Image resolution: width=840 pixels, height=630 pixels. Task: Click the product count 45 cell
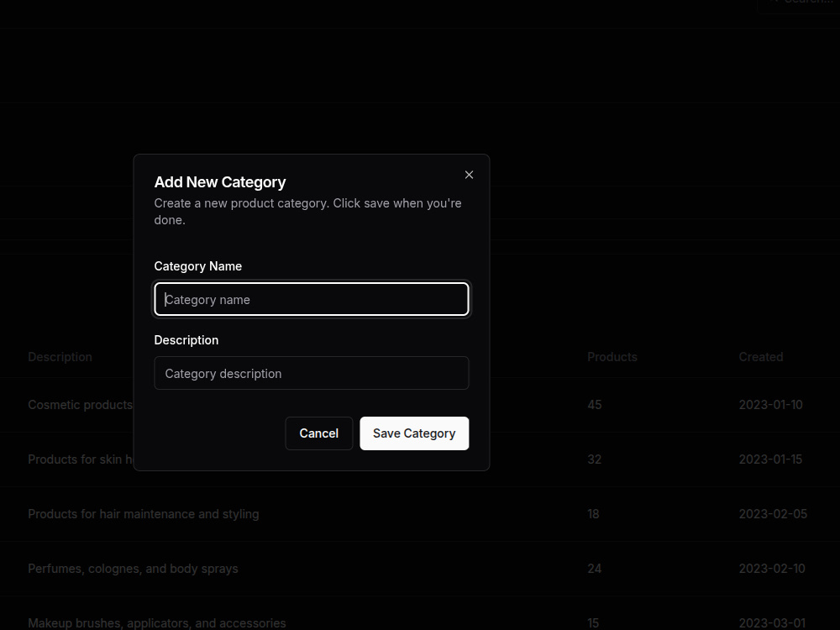click(x=594, y=405)
